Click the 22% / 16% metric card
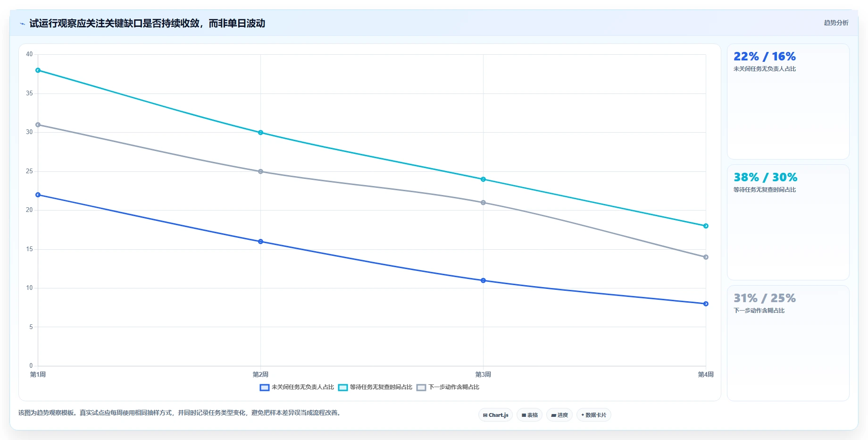Screen dimensions: 868x440 (x=788, y=102)
